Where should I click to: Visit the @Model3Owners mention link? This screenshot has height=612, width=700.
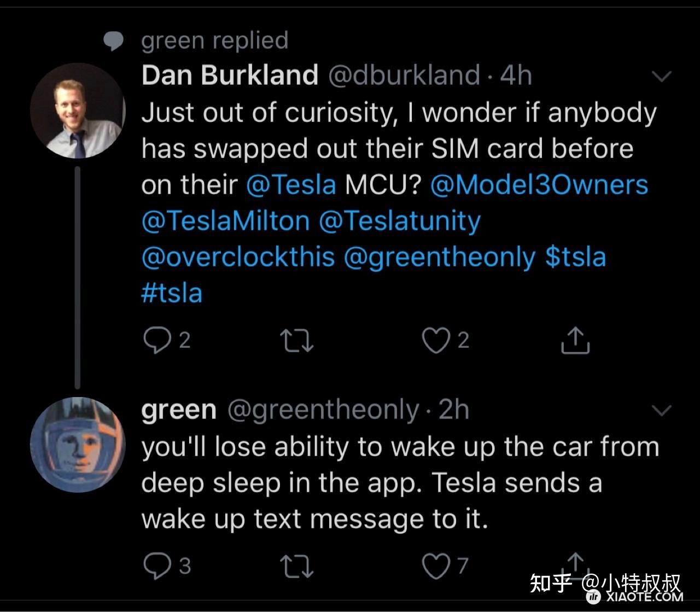coord(539,185)
